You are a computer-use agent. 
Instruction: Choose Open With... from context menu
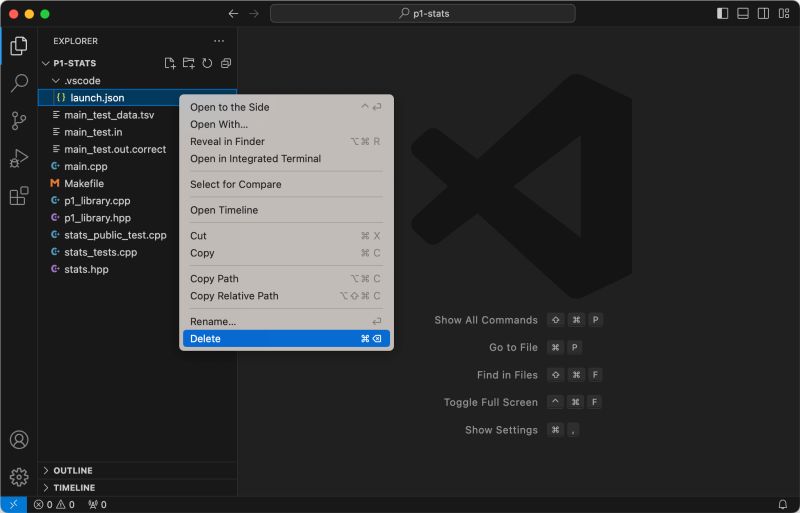(286, 124)
